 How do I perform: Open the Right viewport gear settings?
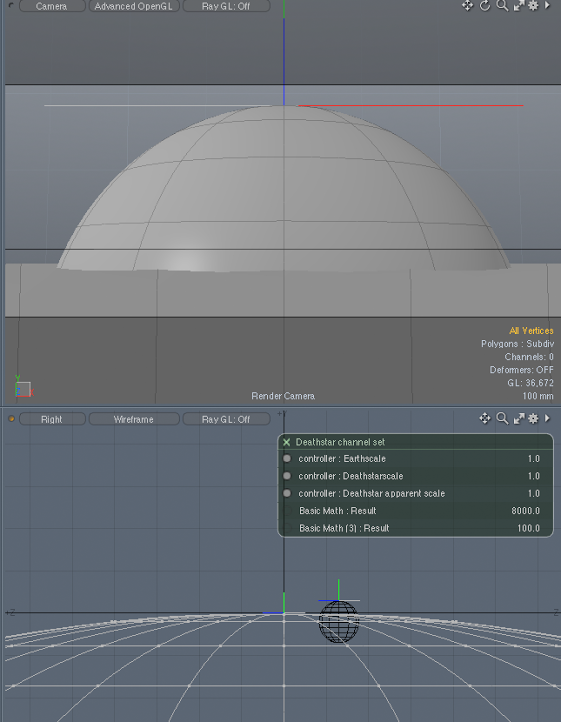[533, 418]
